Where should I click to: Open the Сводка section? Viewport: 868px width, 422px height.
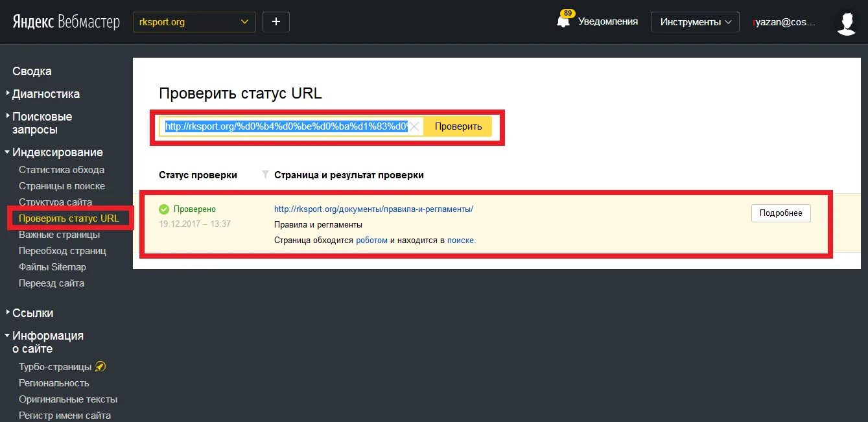(31, 71)
